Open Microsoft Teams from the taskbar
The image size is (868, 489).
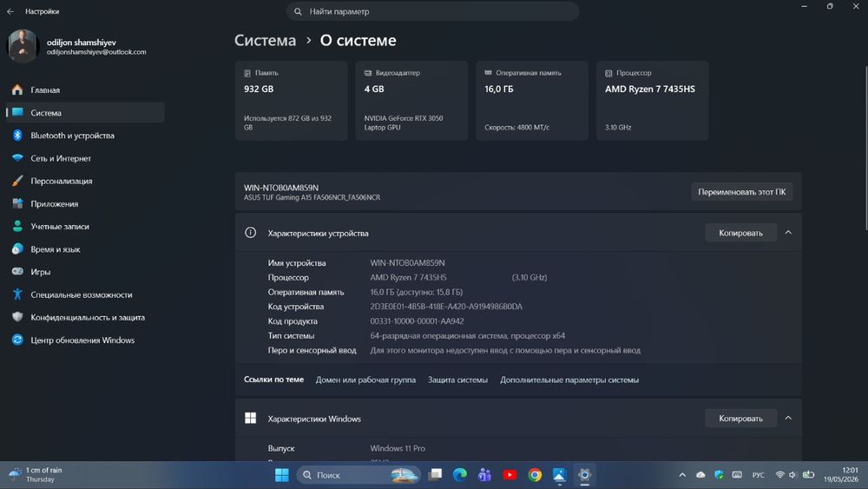[x=484, y=474]
